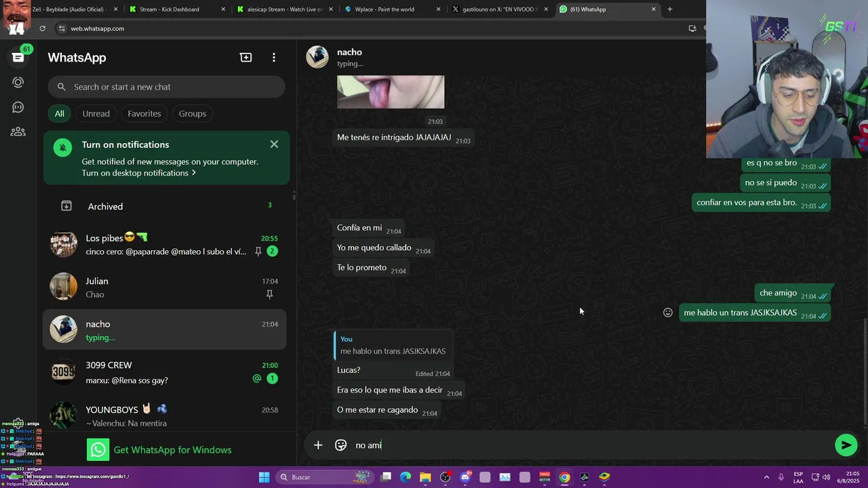This screenshot has height=488, width=868.
Task: Open the Communities icon in WhatsApp sidebar
Action: click(18, 132)
